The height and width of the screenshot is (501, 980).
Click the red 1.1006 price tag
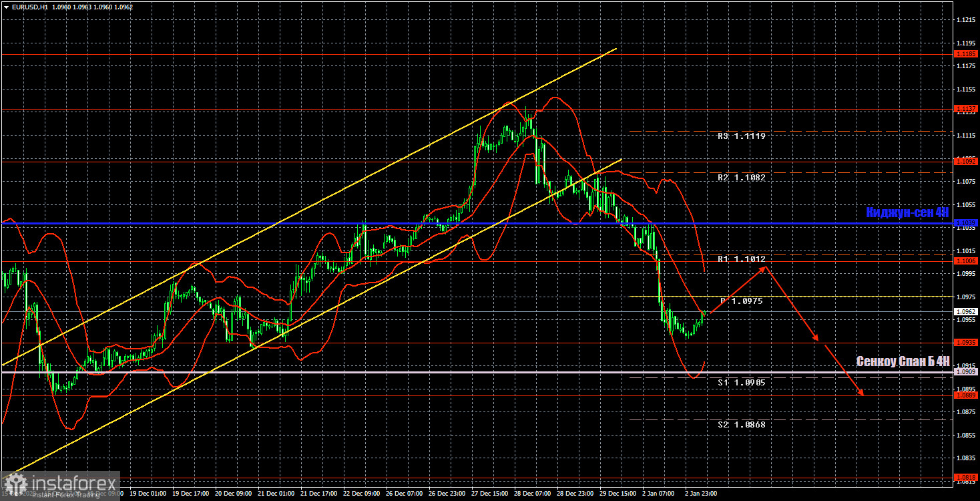tap(967, 261)
